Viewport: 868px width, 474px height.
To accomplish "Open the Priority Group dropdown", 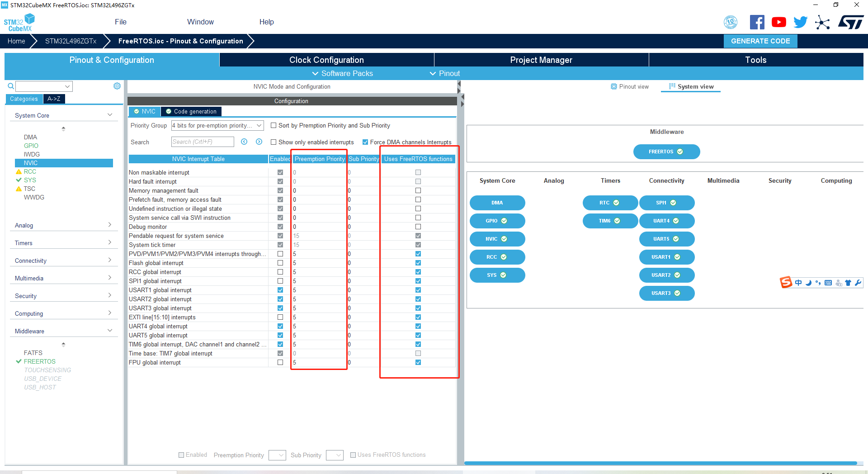I will click(217, 125).
